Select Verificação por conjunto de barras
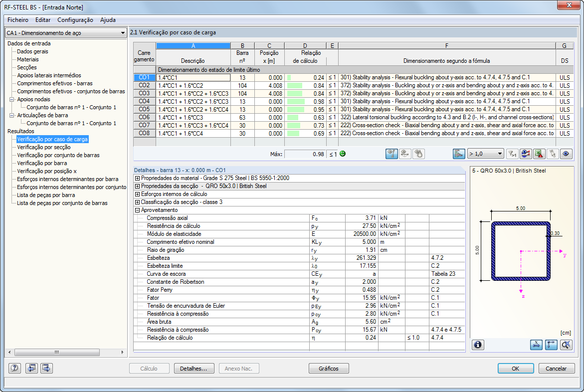Image resolution: width=584 pixels, height=392 pixels. click(x=58, y=155)
